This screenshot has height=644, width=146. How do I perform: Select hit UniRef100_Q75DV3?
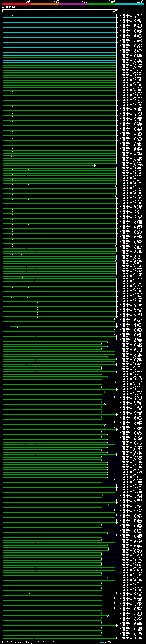[x=131, y=163]
